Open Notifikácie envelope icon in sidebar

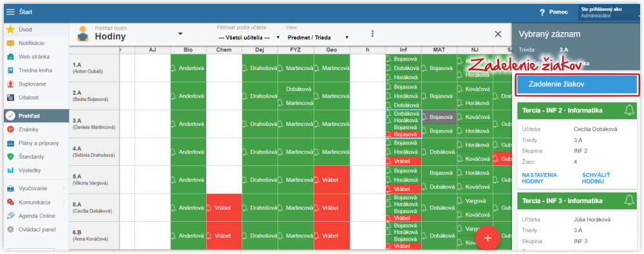coord(11,43)
